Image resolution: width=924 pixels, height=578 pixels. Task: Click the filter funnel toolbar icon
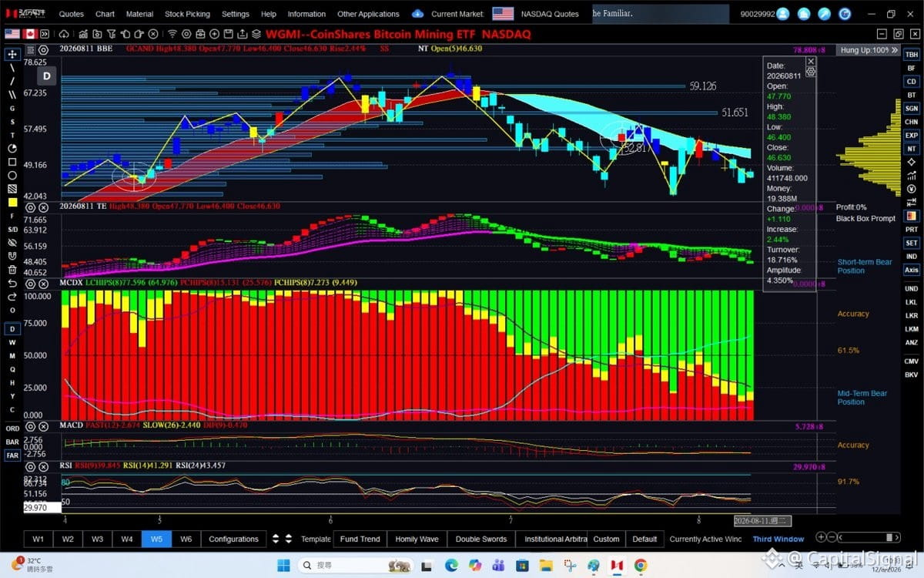point(110,34)
